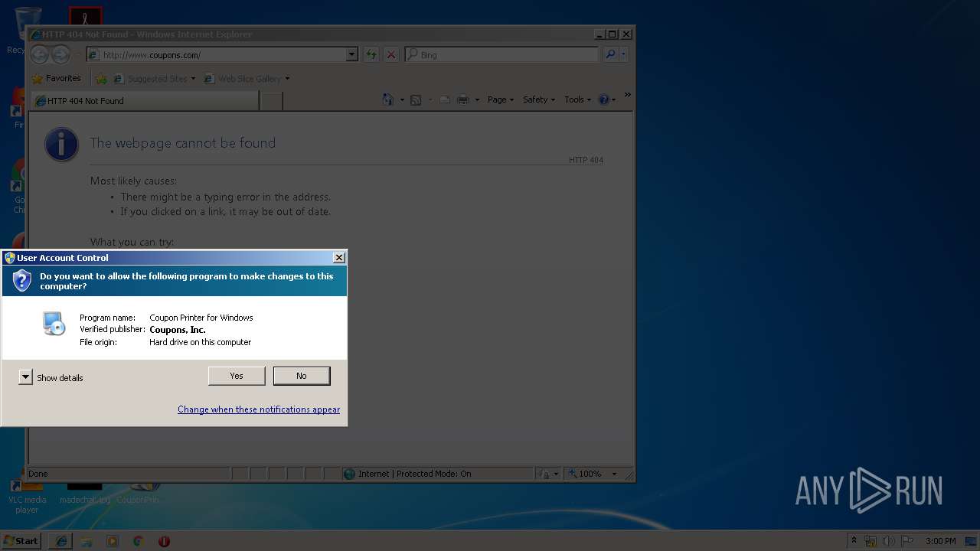
Task: Click Internet Explorer Back button
Action: pos(39,54)
